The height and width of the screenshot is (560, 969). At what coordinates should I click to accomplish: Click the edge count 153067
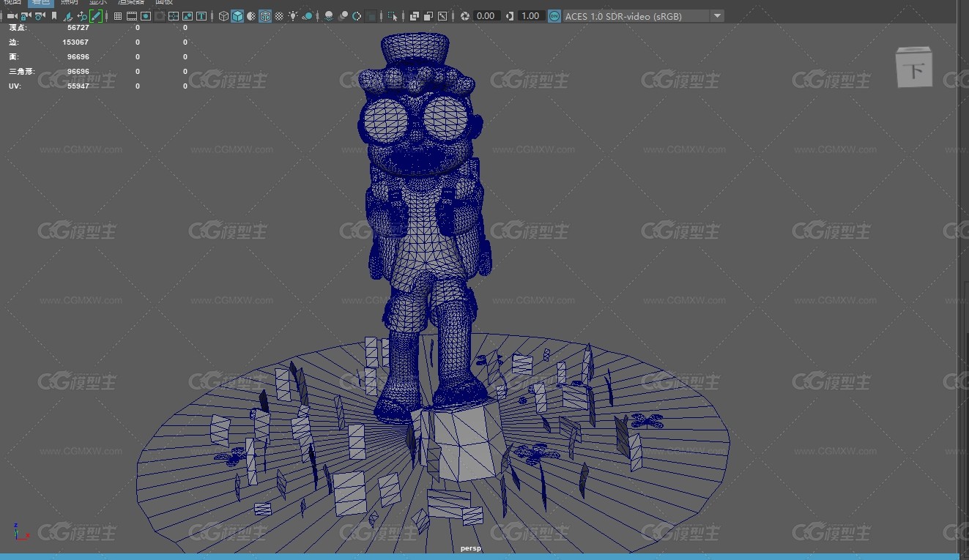(75, 42)
